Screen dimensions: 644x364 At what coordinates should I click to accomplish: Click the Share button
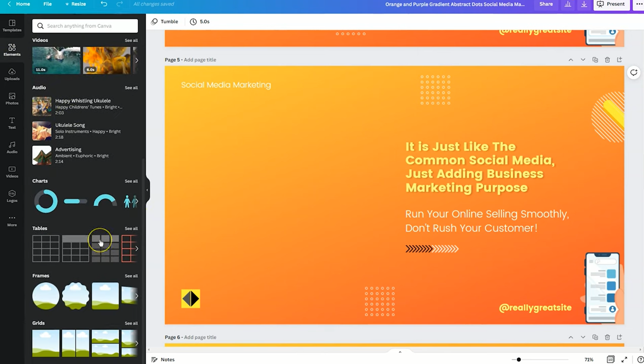click(546, 4)
